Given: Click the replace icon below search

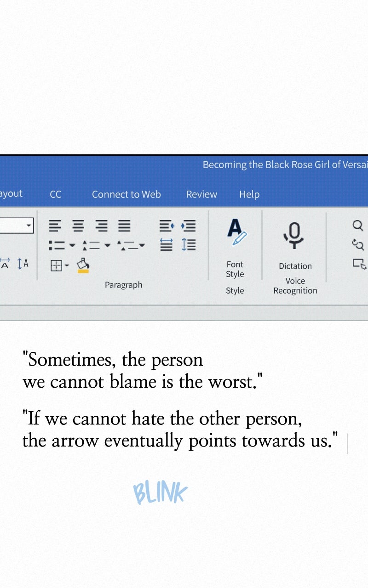Looking at the screenshot, I should (358, 244).
